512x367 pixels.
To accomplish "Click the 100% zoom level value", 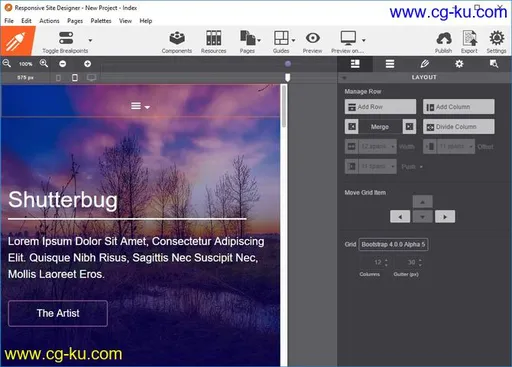I will click(25, 64).
